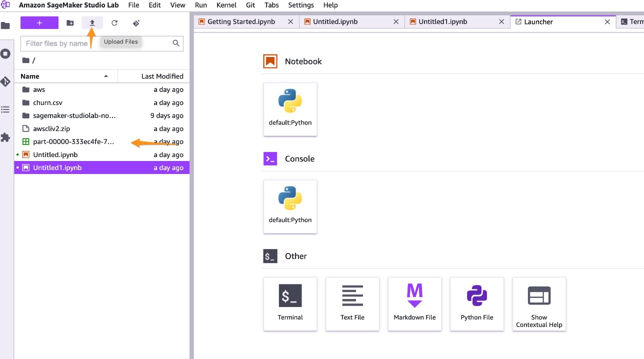The width and height of the screenshot is (644, 359).
Task: Click the notebook icon beside Untitled.ipynb in file list
Action: [26, 154]
